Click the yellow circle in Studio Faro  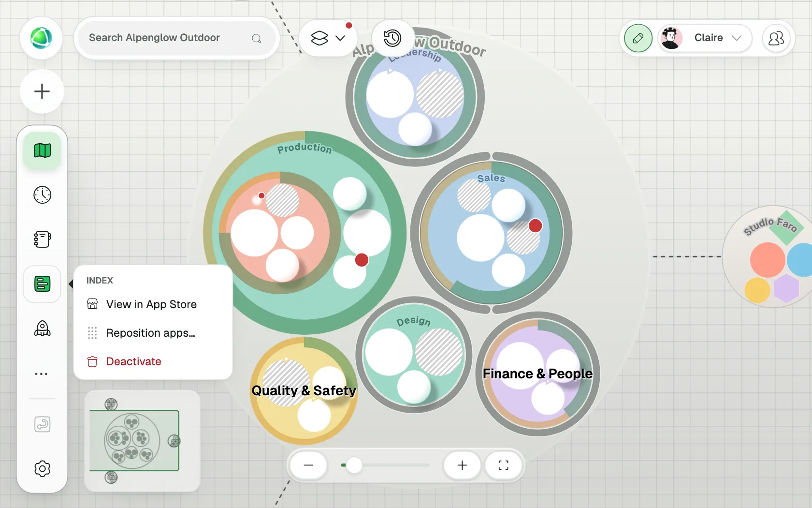click(757, 289)
